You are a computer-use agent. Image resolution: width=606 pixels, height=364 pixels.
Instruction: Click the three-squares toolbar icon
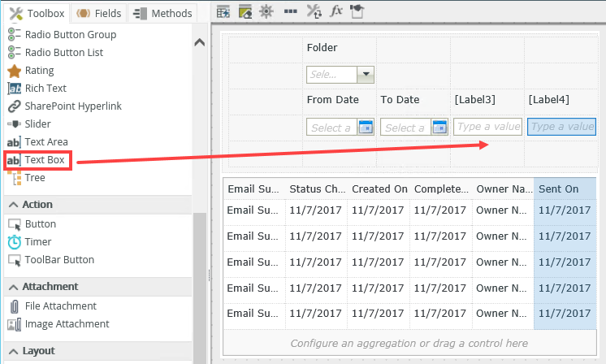291,11
